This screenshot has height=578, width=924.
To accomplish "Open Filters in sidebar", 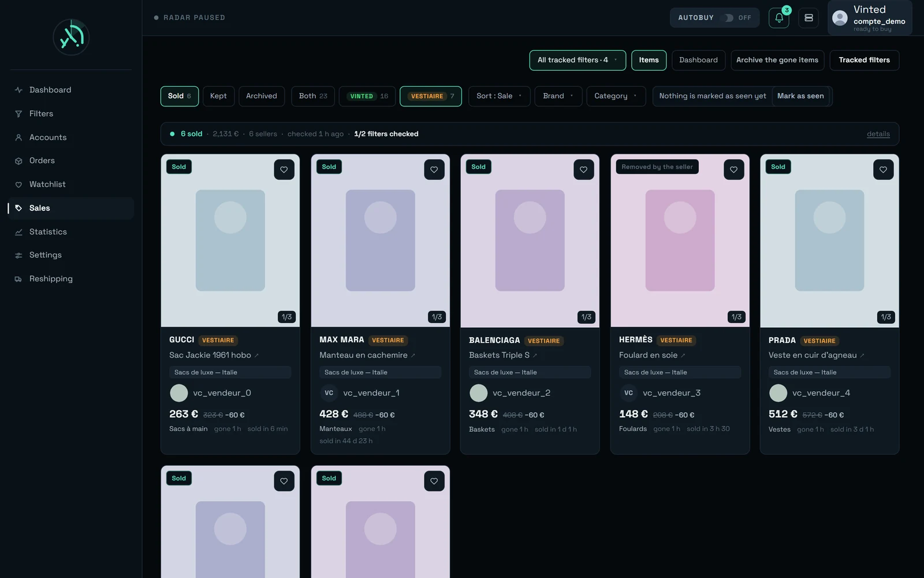I will 71,114.
